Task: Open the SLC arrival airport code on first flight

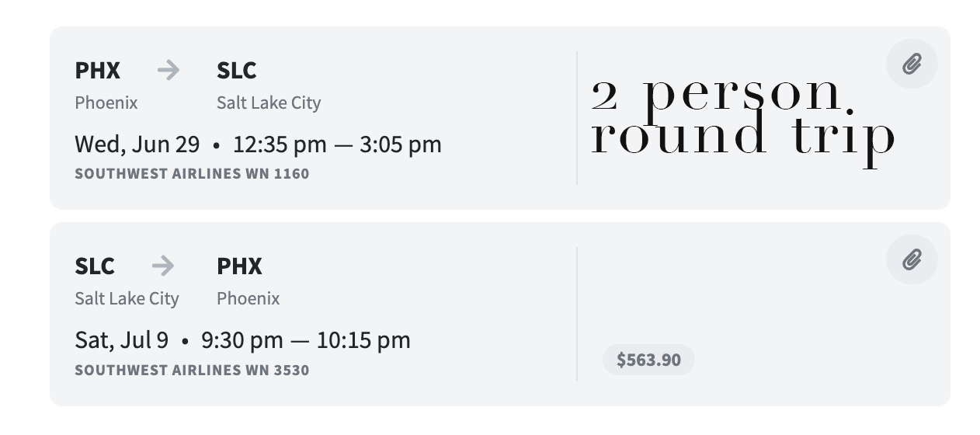Action: (237, 71)
